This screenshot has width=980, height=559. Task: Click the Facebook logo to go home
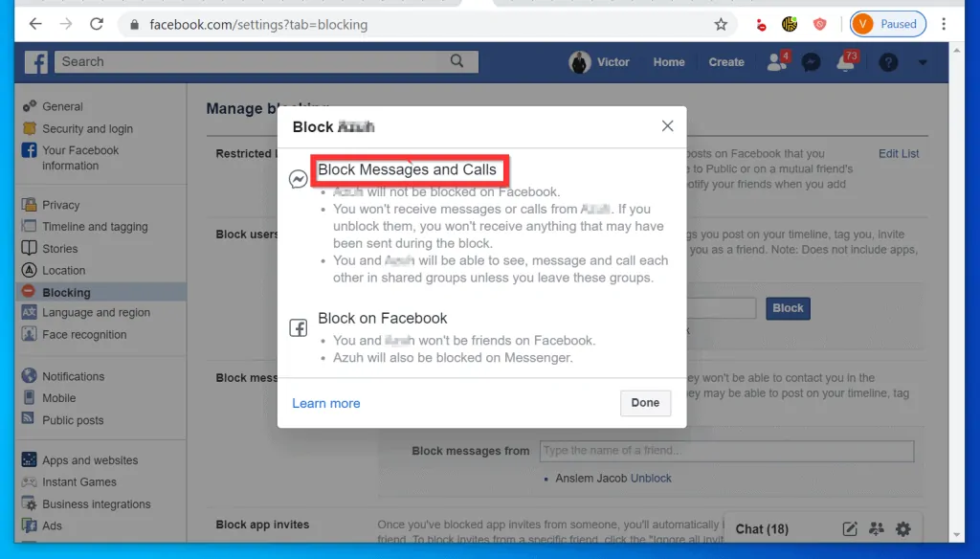pyautogui.click(x=35, y=61)
